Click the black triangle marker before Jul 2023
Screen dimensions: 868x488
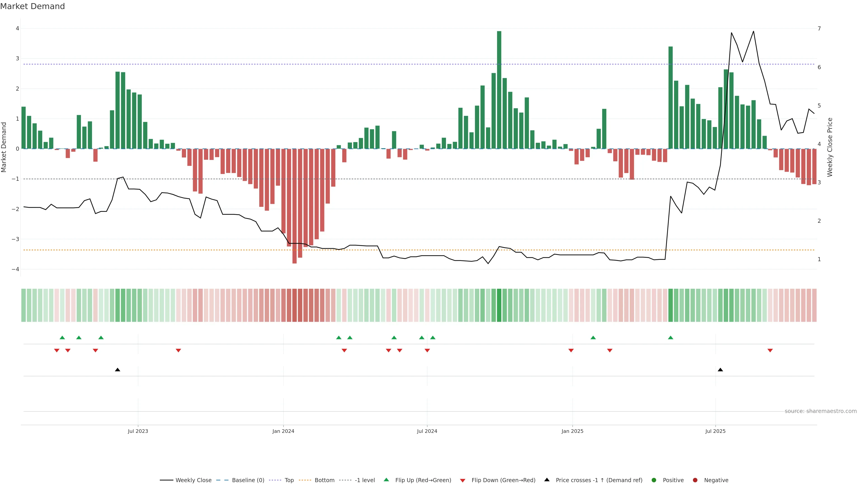click(x=117, y=370)
